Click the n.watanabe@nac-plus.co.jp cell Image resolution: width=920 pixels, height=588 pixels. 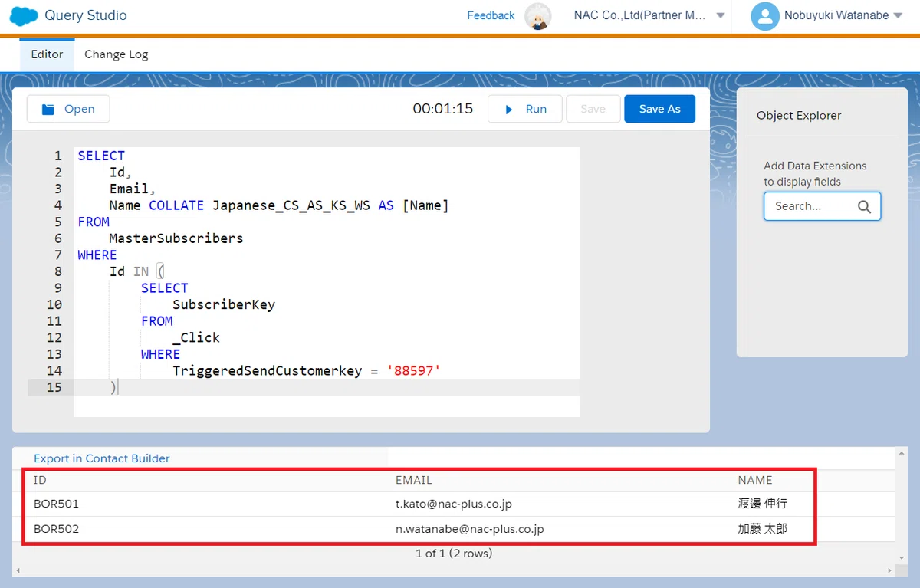pyautogui.click(x=470, y=528)
